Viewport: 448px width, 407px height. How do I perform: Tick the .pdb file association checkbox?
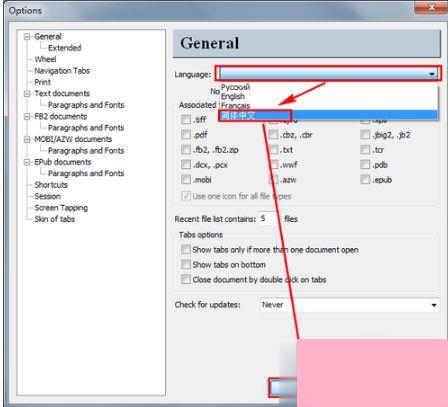pyautogui.click(x=365, y=165)
